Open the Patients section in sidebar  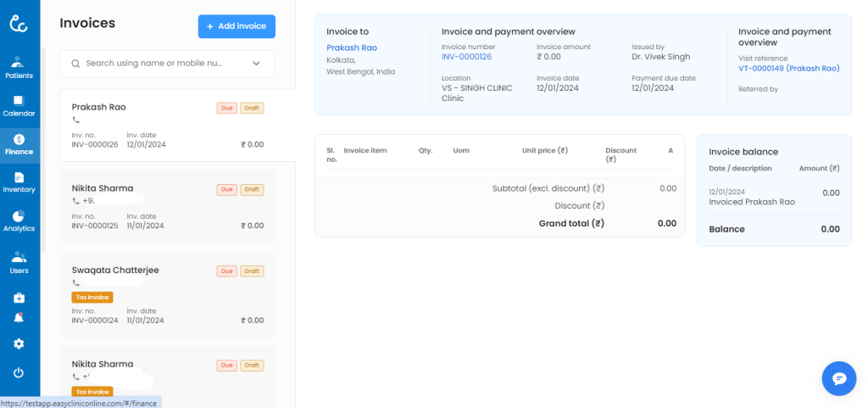(x=19, y=67)
